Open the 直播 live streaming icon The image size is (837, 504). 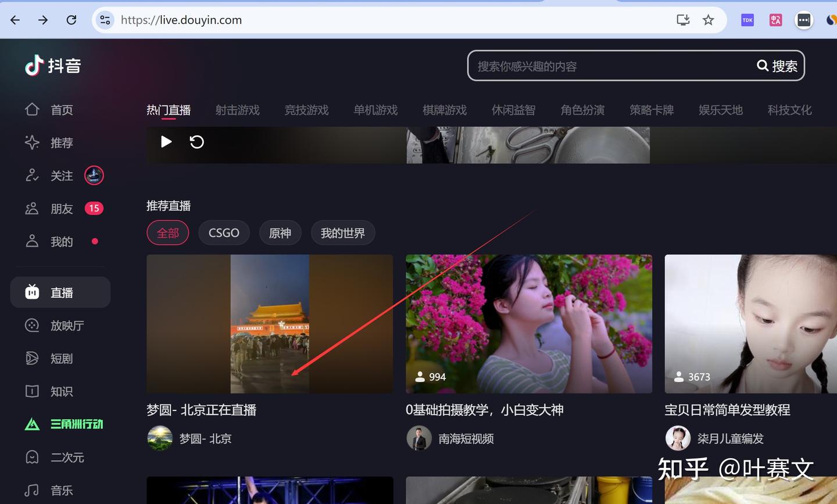[32, 292]
